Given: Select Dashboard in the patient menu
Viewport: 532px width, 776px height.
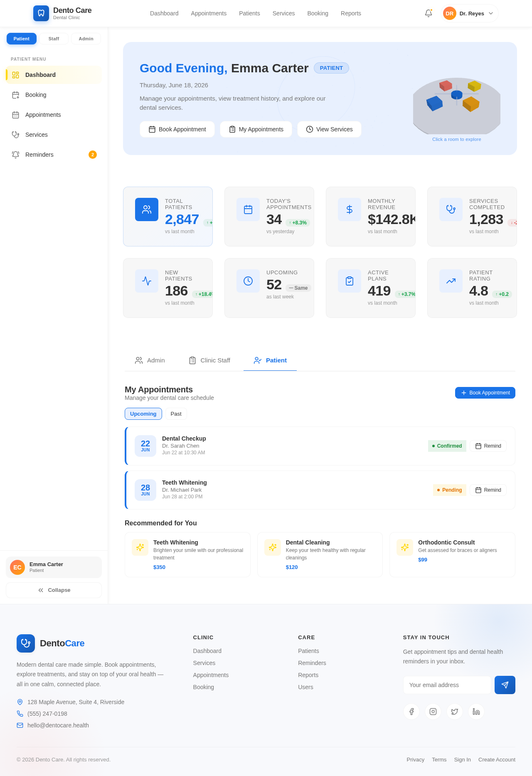Looking at the screenshot, I should point(54,75).
